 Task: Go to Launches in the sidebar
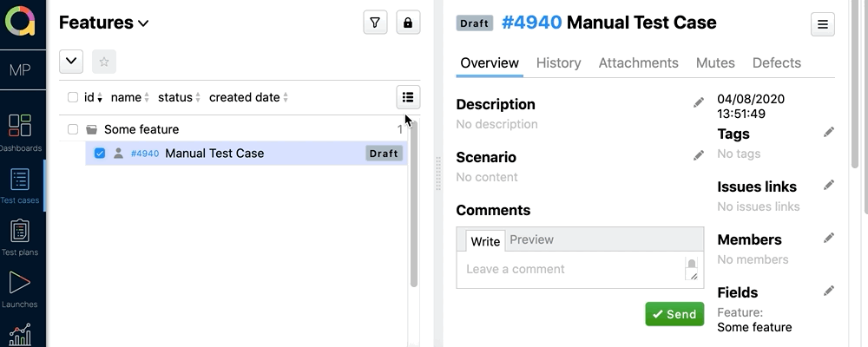(20, 289)
